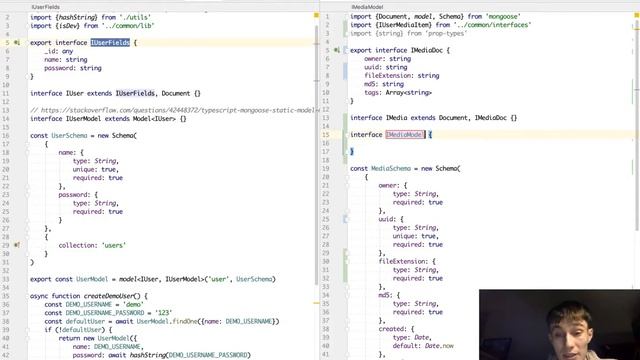Click created: { in MediaSchema
Image resolution: width=640 pixels, height=360 pixels.
coord(396,329)
